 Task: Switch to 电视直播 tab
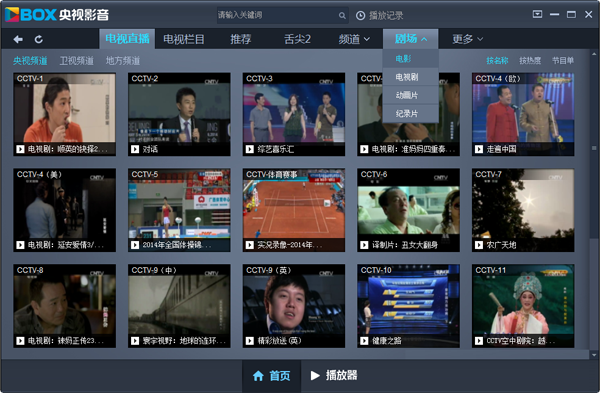tap(127, 39)
